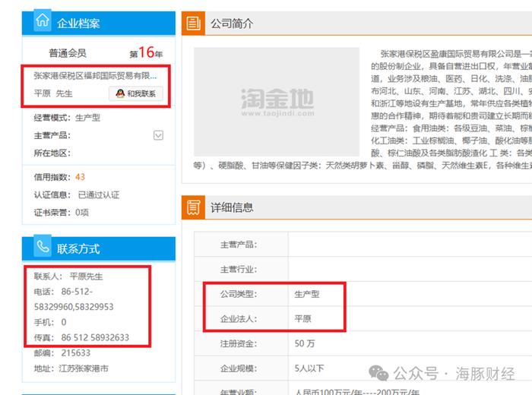Click the phone icon in 联系方式 header
Image resolution: width=532 pixels, height=395 pixels.
(x=43, y=246)
